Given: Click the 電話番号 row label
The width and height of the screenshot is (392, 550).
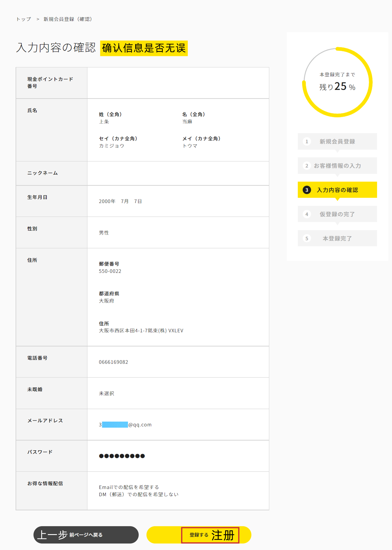Looking at the screenshot, I should [x=37, y=358].
